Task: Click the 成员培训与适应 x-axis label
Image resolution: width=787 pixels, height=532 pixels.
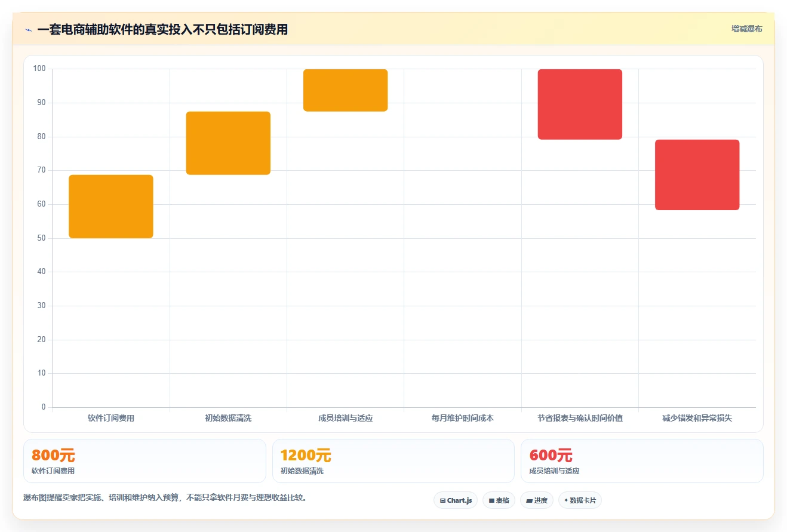Action: click(346, 419)
